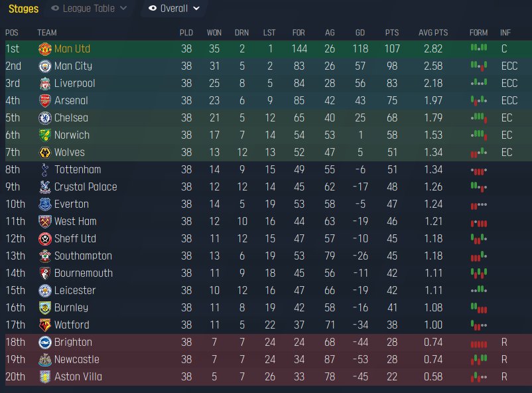Viewport: 532px width, 393px height.
Task: Click the Norwich club badge icon
Action: point(45,135)
